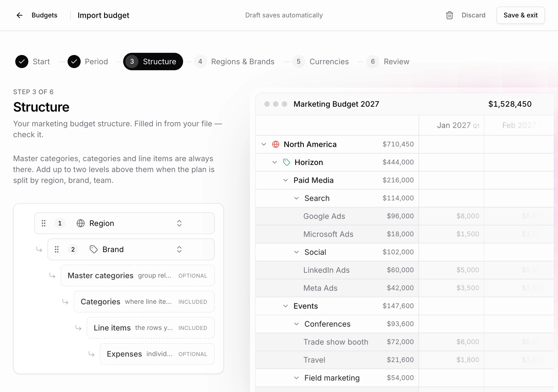
Task: Click the Draft saves automatically status
Action: pyautogui.click(x=284, y=15)
